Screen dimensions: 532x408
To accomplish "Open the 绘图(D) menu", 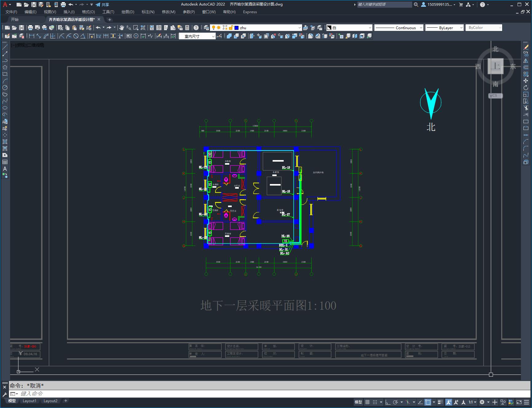I will click(128, 12).
